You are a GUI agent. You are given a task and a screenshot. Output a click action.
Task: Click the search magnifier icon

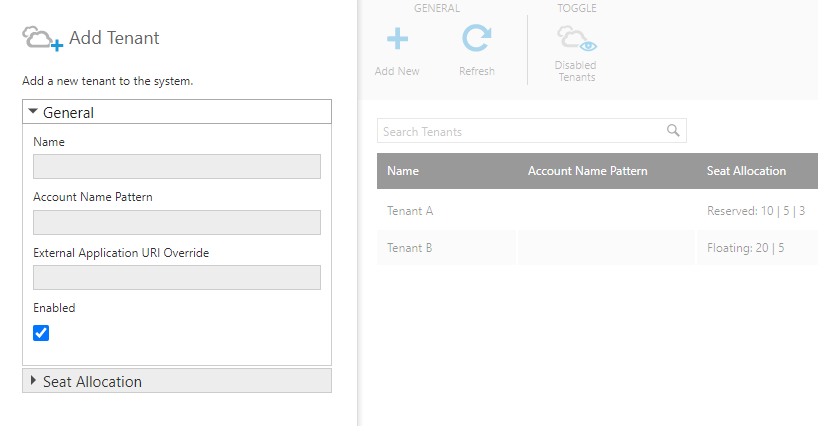pyautogui.click(x=673, y=130)
